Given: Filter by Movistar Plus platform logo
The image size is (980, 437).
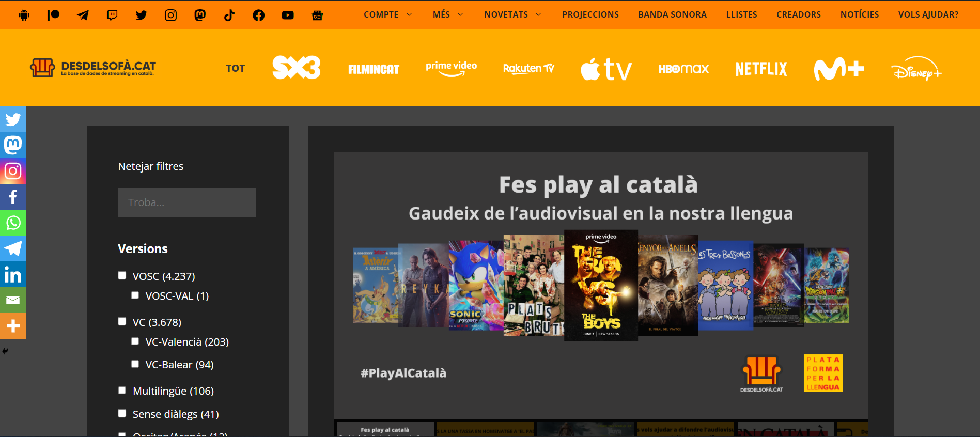Looking at the screenshot, I should click(x=838, y=69).
